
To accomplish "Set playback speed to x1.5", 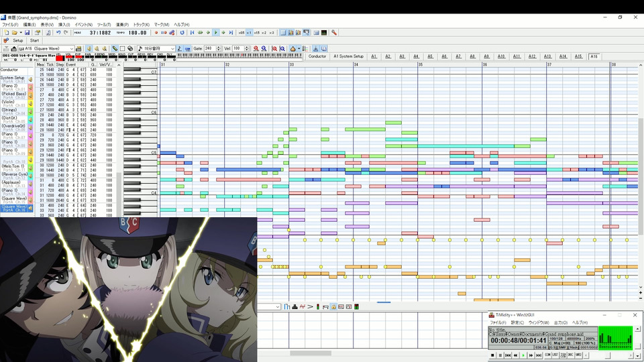I will (x=257, y=32).
